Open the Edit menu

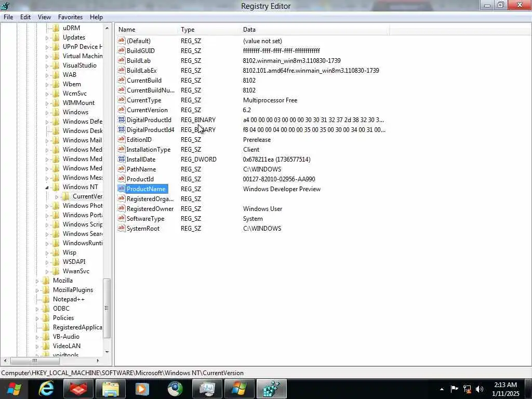25,17
